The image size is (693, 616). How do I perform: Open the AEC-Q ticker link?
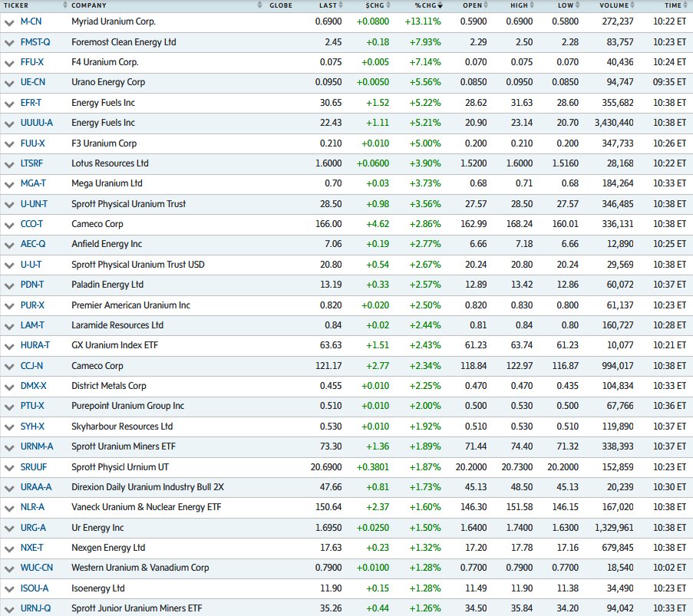click(x=33, y=243)
